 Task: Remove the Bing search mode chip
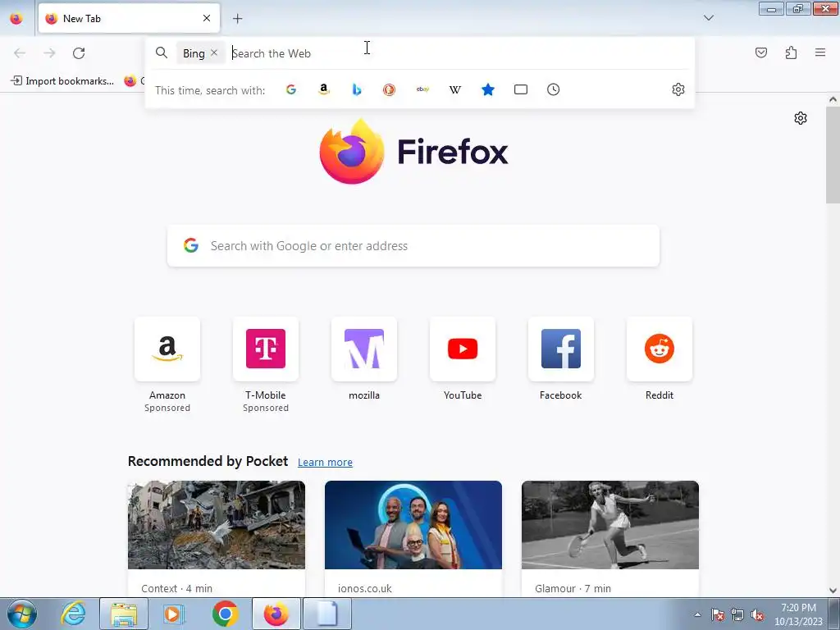[214, 52]
